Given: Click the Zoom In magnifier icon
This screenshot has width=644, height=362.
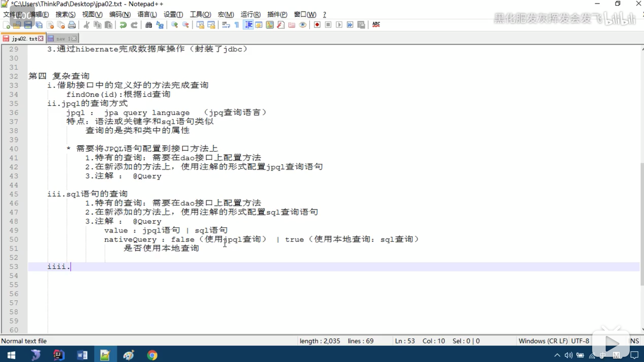Looking at the screenshot, I should (174, 25).
